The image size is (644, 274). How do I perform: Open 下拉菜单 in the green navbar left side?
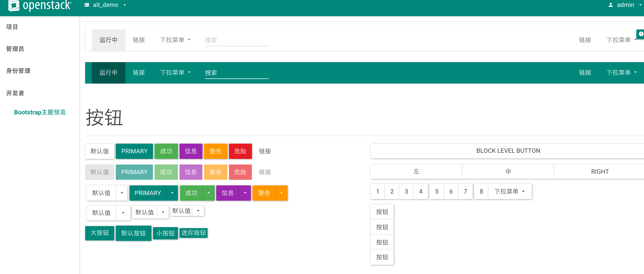(x=175, y=73)
